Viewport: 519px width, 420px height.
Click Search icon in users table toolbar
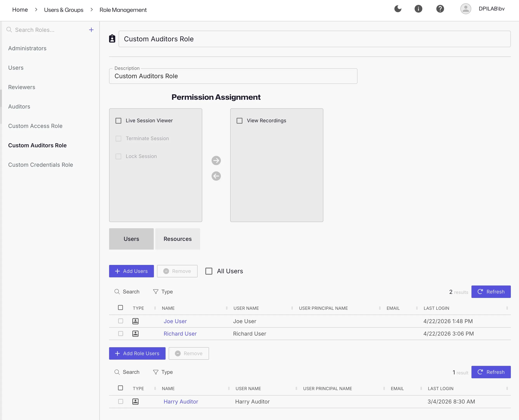117,292
